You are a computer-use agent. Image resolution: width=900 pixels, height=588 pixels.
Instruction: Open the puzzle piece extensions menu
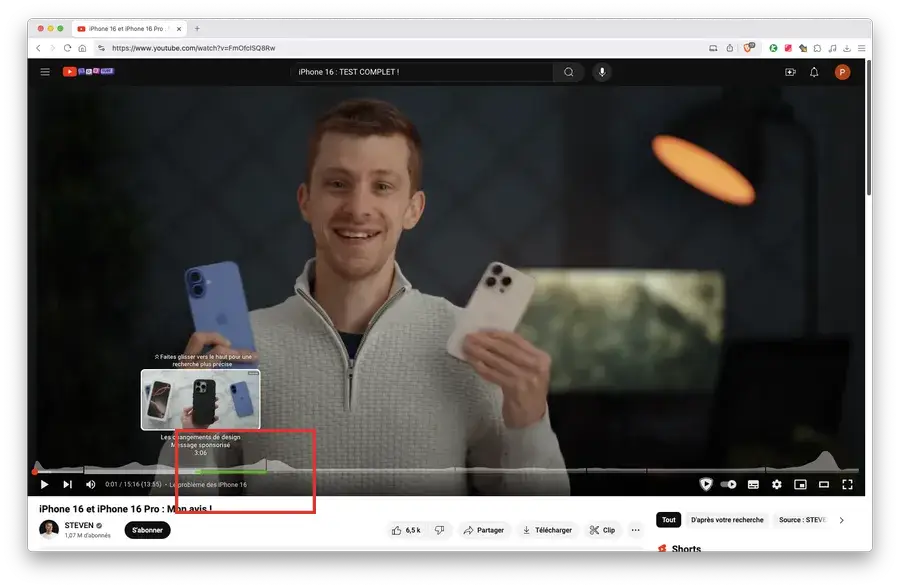(817, 48)
